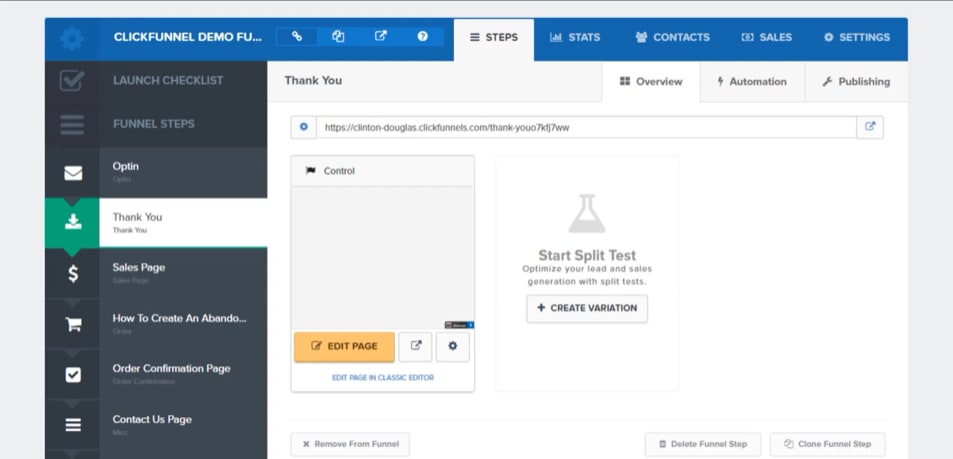Click the link icon in funnel header

pos(297,37)
